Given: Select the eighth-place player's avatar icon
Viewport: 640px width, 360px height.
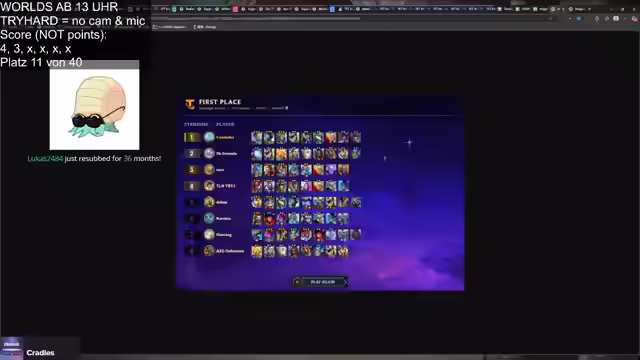Looking at the screenshot, I should click(x=209, y=251).
